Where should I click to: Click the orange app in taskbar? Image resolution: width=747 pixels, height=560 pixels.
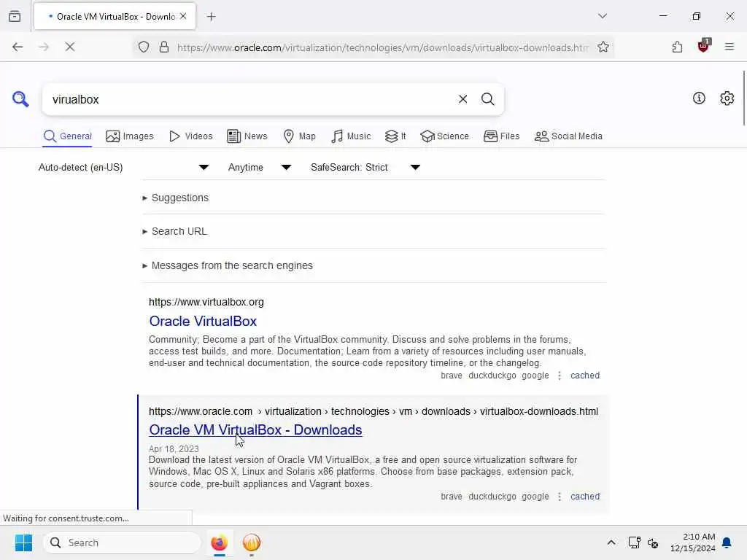252,542
